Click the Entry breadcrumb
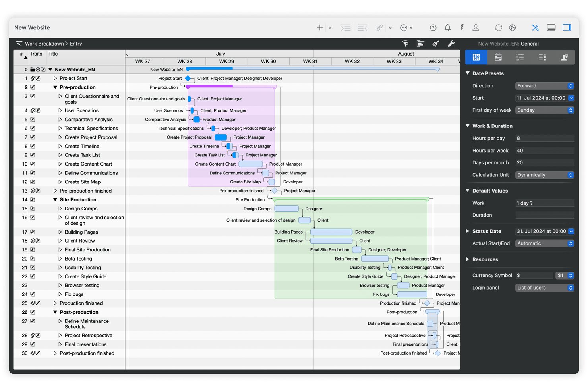 click(76, 44)
